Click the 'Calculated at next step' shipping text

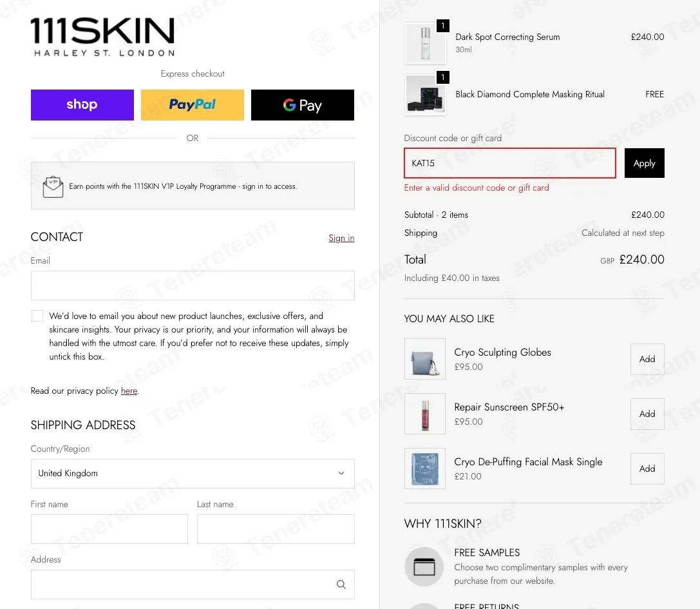[623, 233]
